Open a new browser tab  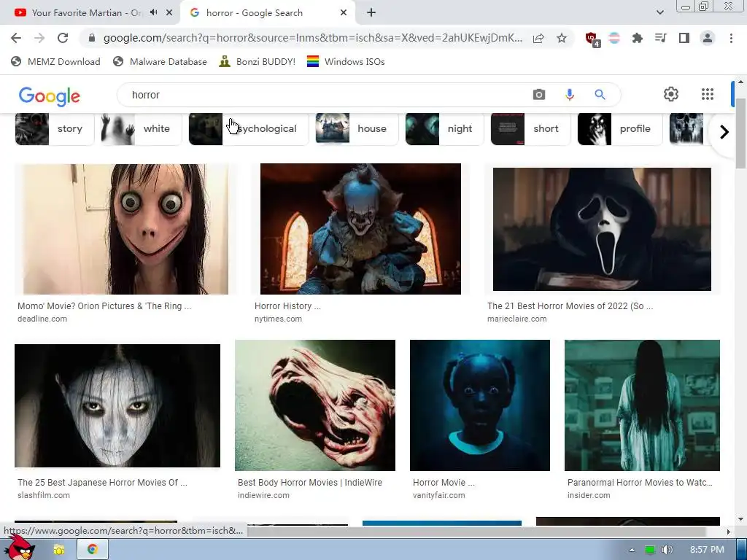pos(371,13)
